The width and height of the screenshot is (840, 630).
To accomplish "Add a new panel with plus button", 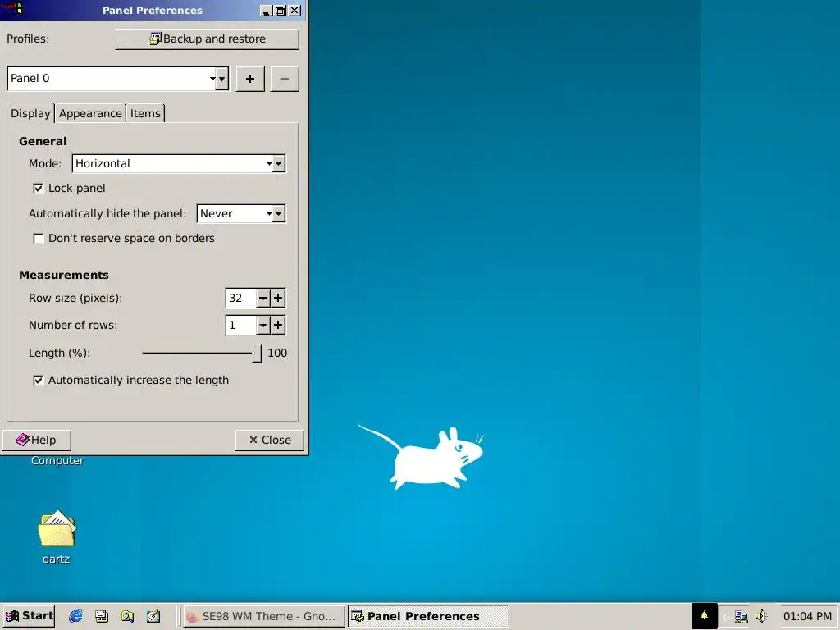I will coord(250,79).
